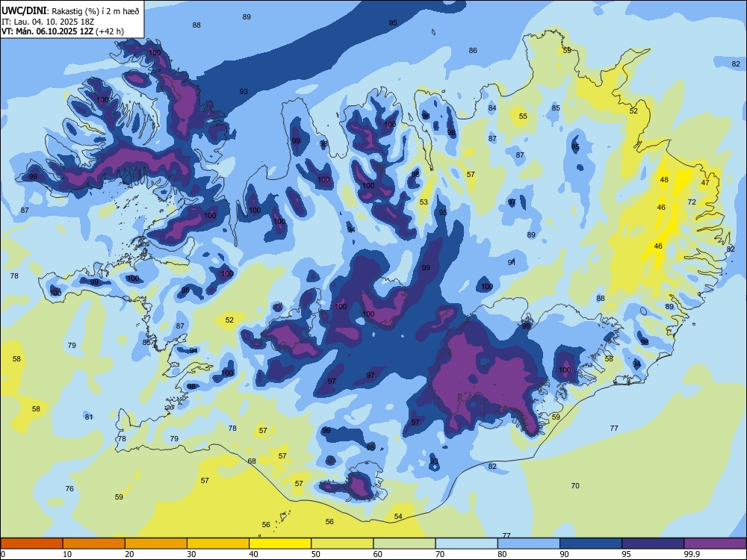Pick the 60–70 pale green legend swatch
This screenshot has width=747, height=560.
(404, 544)
